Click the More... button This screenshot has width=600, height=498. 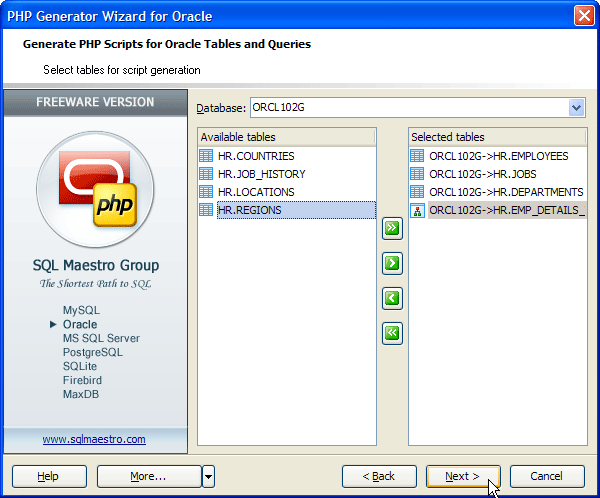(149, 477)
